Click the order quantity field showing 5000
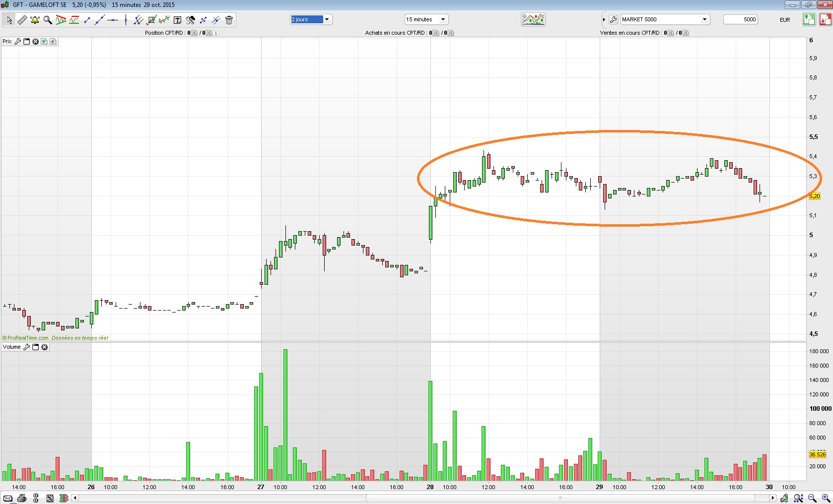Viewport: 833px width, 504px height. 741,19
